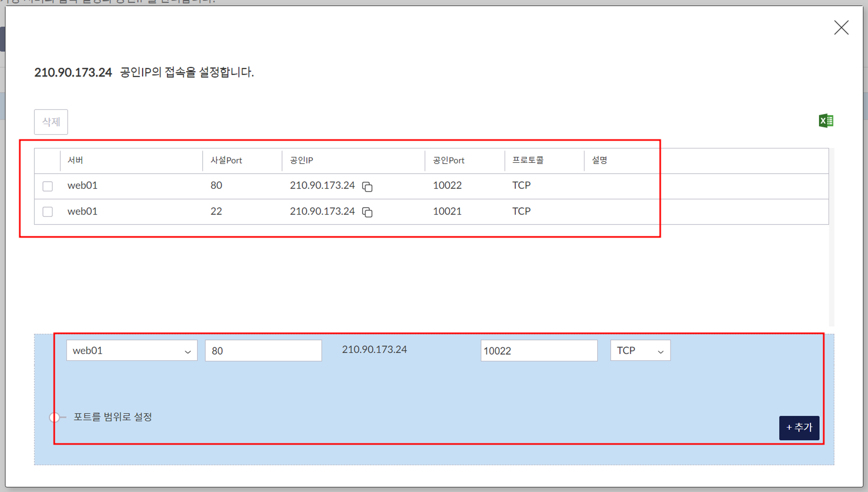Toggle the port range setting switch
868x492 pixels.
57,417
